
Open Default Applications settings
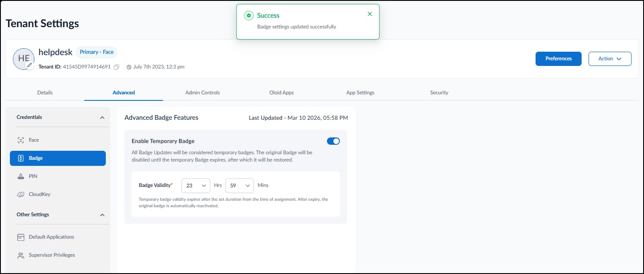coord(58,237)
